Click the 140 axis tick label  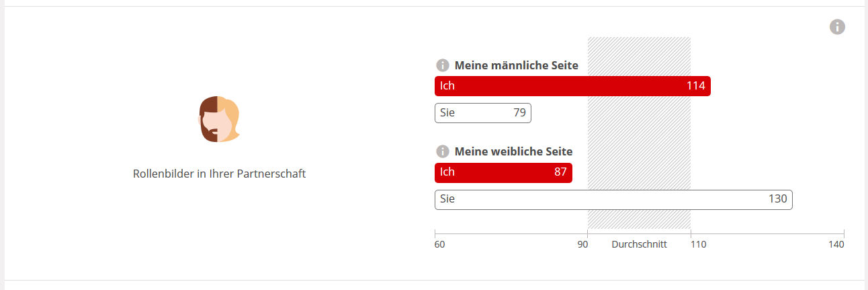(836, 245)
